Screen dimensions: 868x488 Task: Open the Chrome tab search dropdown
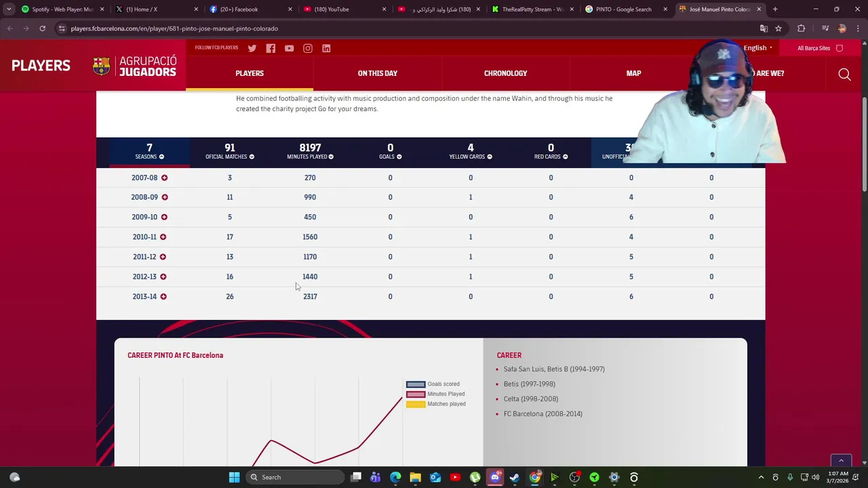tap(9, 9)
